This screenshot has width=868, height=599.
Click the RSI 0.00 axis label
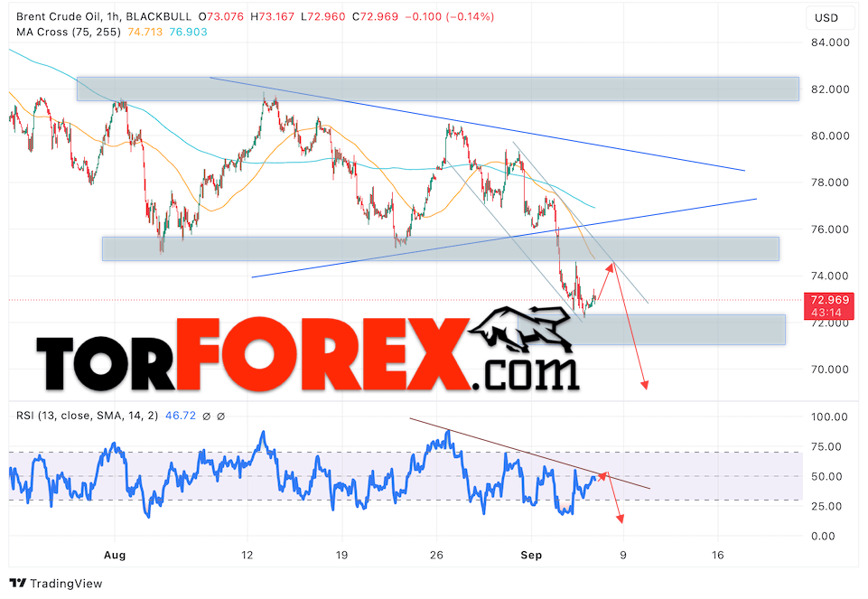click(823, 536)
